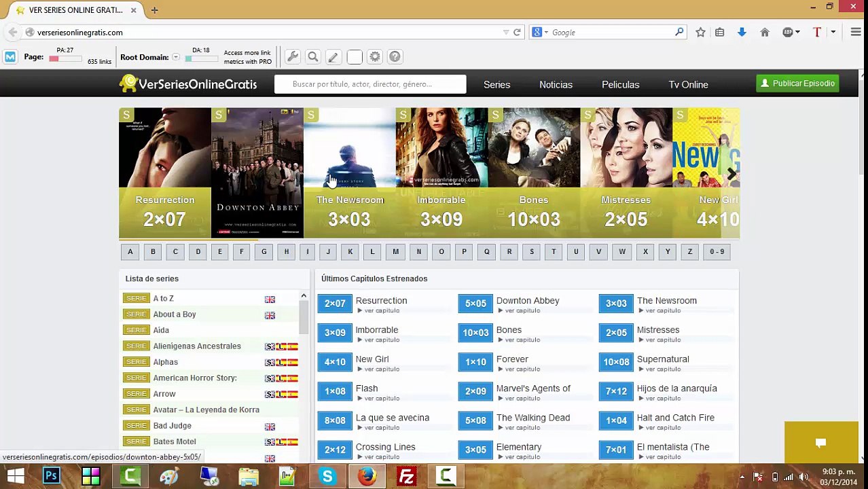Open the URL history dropdown arrow
Viewport: 868px width, 489px height.
coord(506,32)
